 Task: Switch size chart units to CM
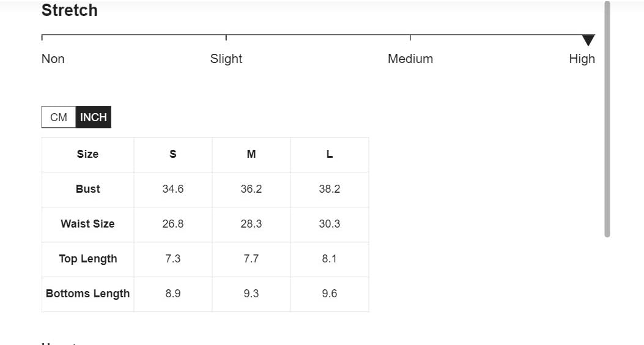(59, 117)
